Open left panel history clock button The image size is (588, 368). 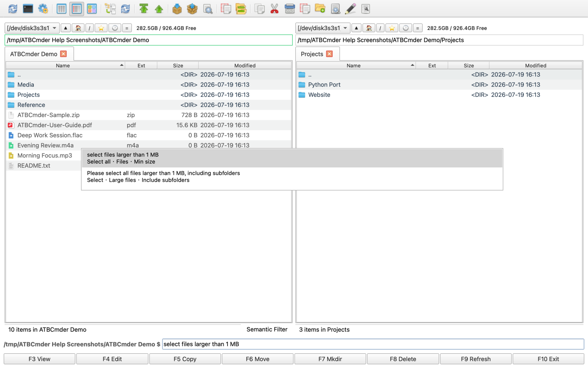click(115, 28)
